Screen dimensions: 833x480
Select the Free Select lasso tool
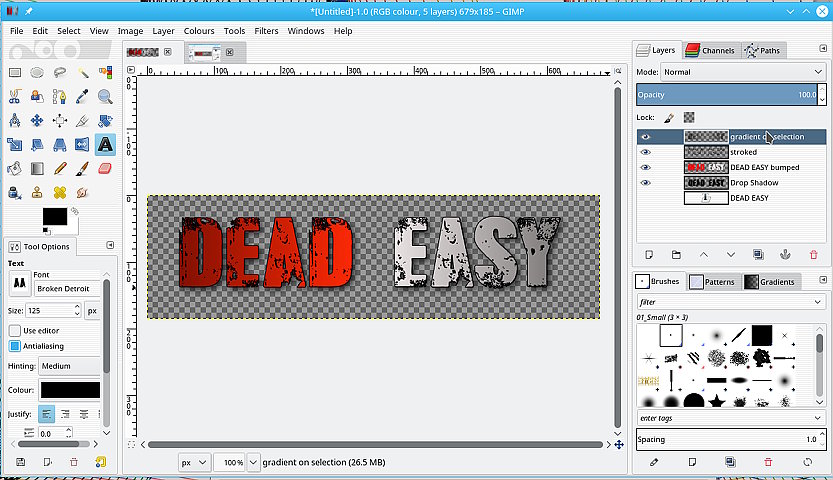(x=60, y=73)
